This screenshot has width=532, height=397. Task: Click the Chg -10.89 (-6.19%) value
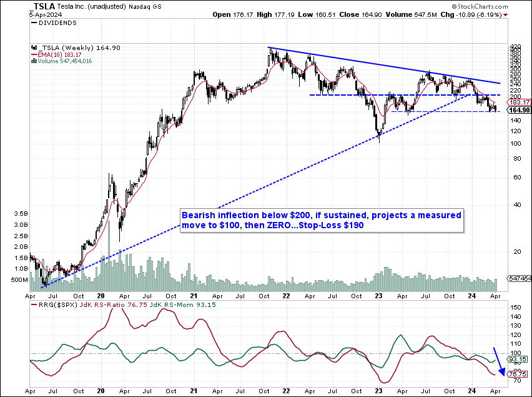[471, 14]
